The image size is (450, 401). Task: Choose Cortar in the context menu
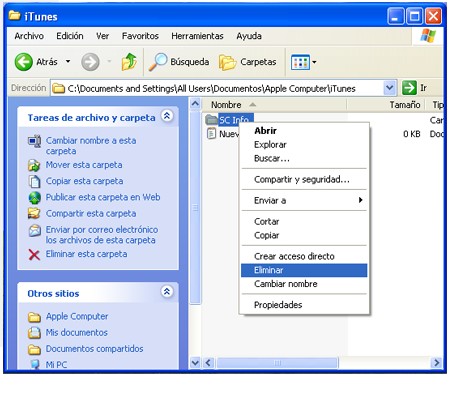coord(304,221)
